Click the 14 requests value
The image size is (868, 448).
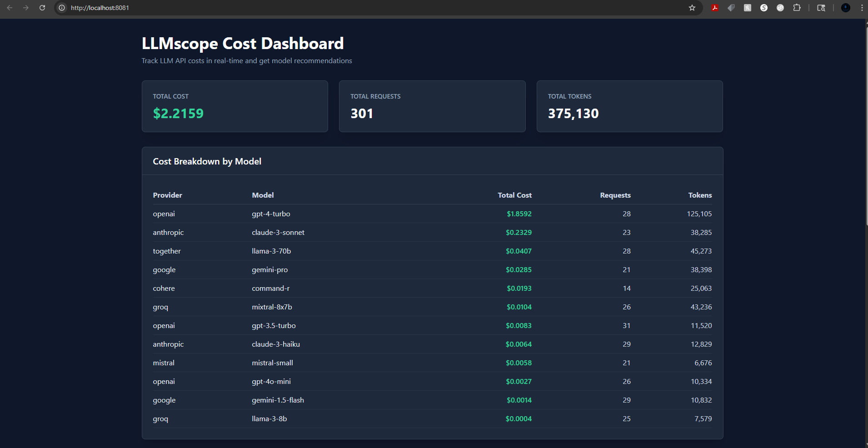[627, 288]
